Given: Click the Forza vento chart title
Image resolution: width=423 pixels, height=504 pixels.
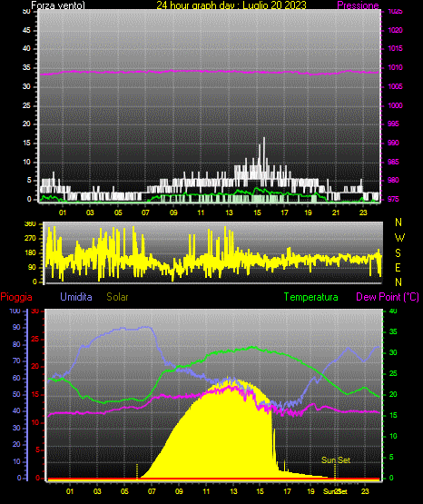Looking at the screenshot, I should 58,5.
